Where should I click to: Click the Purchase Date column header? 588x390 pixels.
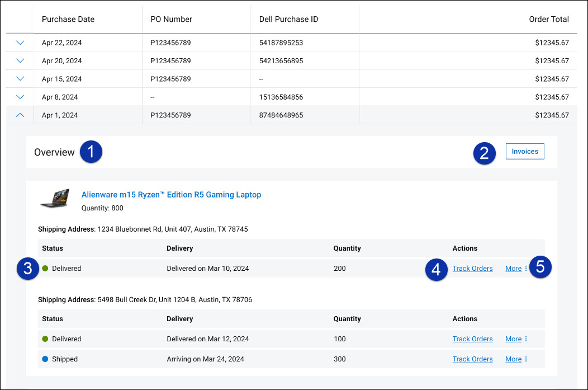(x=68, y=19)
